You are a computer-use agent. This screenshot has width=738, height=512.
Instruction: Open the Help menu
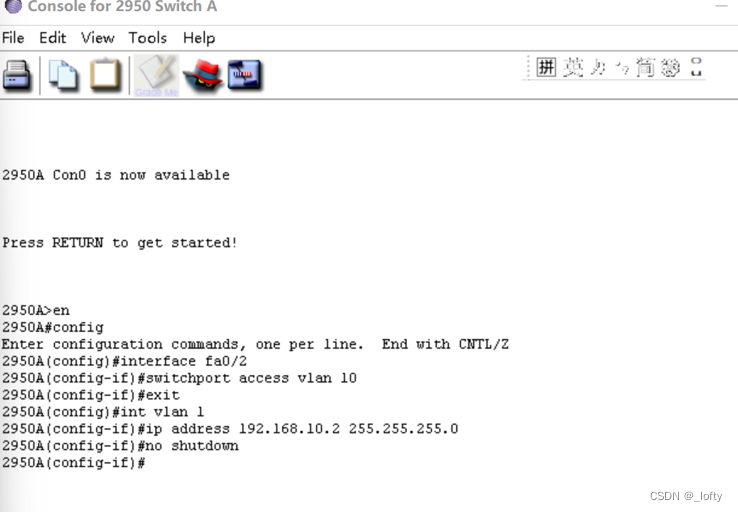coord(198,38)
